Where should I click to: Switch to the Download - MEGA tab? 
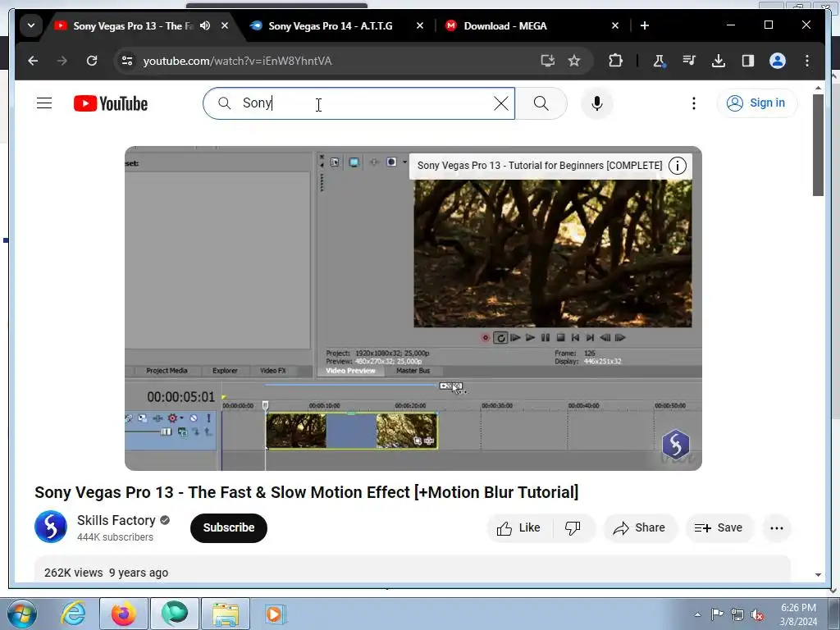505,25
